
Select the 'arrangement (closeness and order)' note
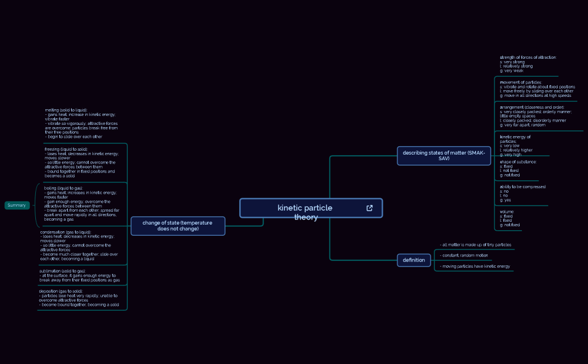coord(535,116)
